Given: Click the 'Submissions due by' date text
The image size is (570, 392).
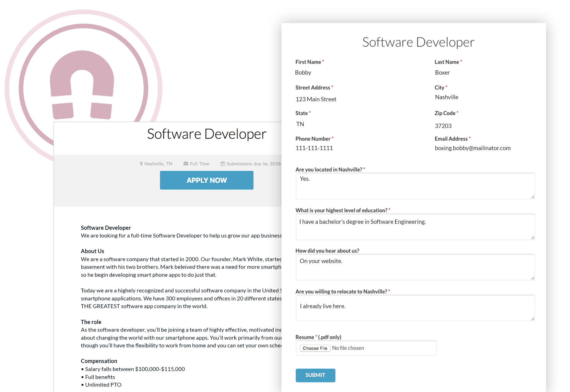Looking at the screenshot, I should pos(254,164).
